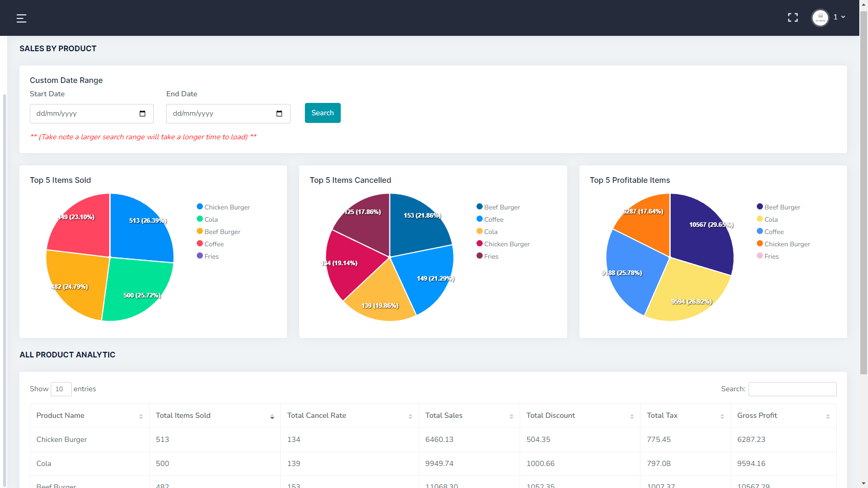Expand the user account dropdown arrow
This screenshot has height=488, width=868.
tap(843, 17)
